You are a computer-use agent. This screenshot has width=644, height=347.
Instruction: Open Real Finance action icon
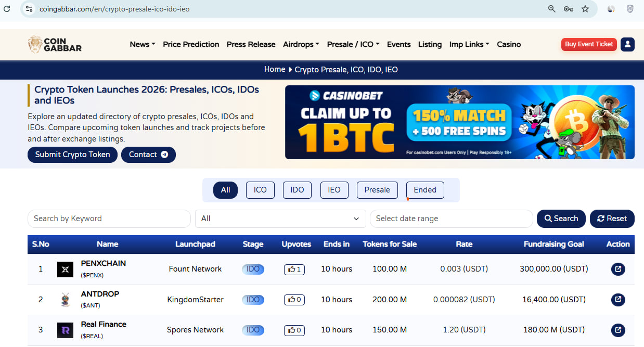(x=617, y=330)
